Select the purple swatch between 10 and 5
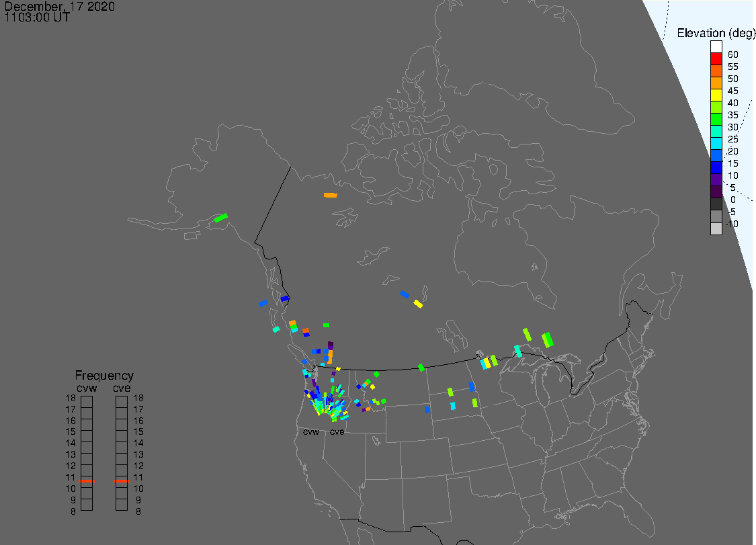Image resolution: width=756 pixels, height=545 pixels. pos(716,179)
